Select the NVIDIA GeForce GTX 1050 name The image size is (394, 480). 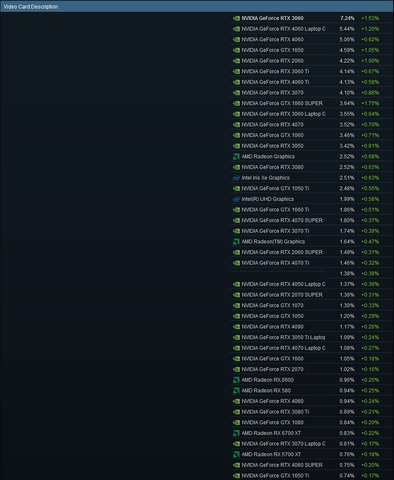pos(272,316)
